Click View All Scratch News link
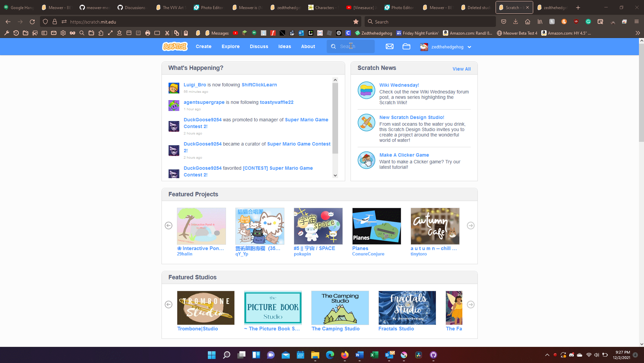The image size is (644, 363). tap(461, 69)
